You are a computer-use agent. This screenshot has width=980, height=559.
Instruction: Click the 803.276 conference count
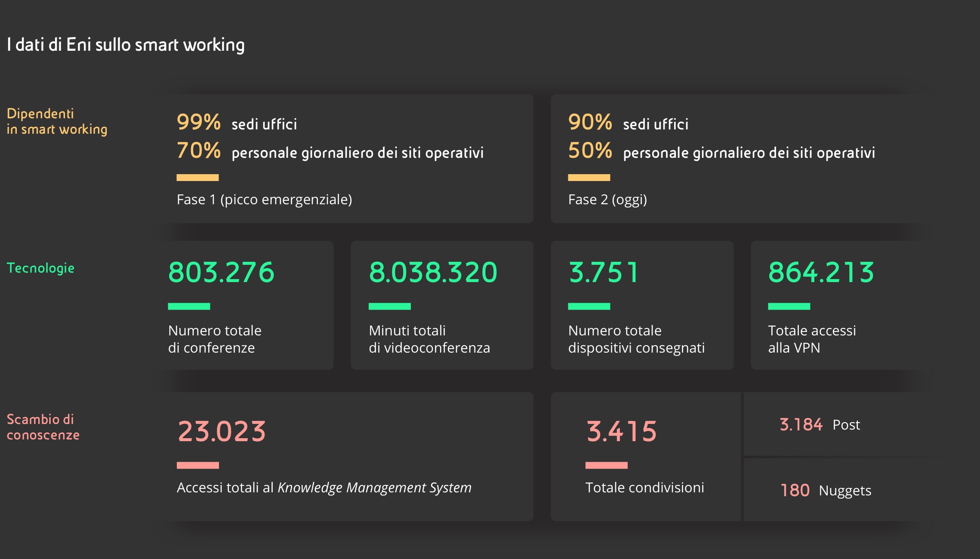click(221, 272)
